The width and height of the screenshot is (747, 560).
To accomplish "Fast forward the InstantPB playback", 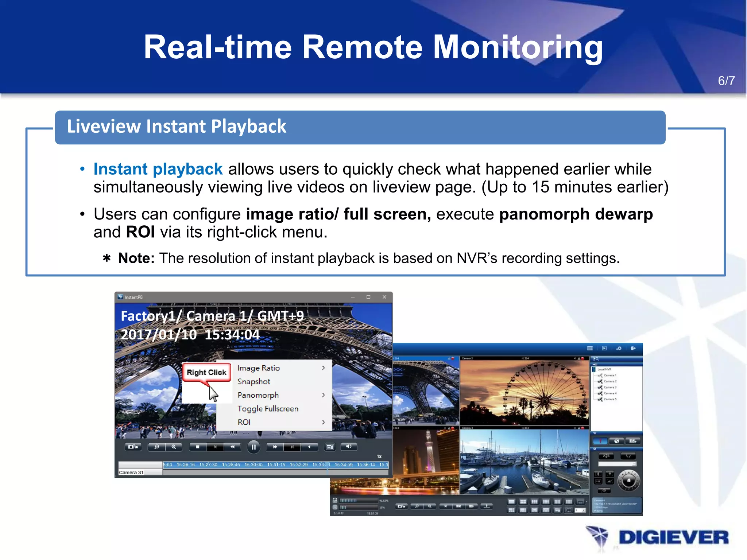I will point(275,447).
